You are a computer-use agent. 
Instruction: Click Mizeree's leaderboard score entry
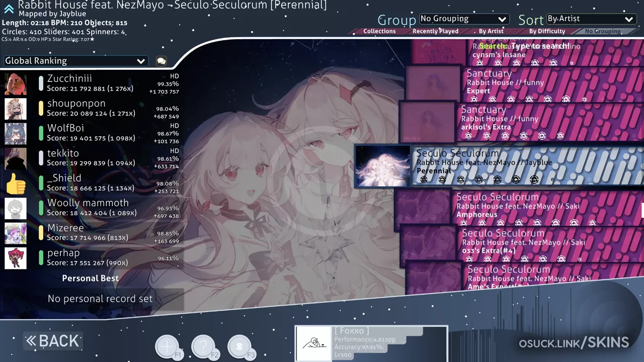coord(92,233)
